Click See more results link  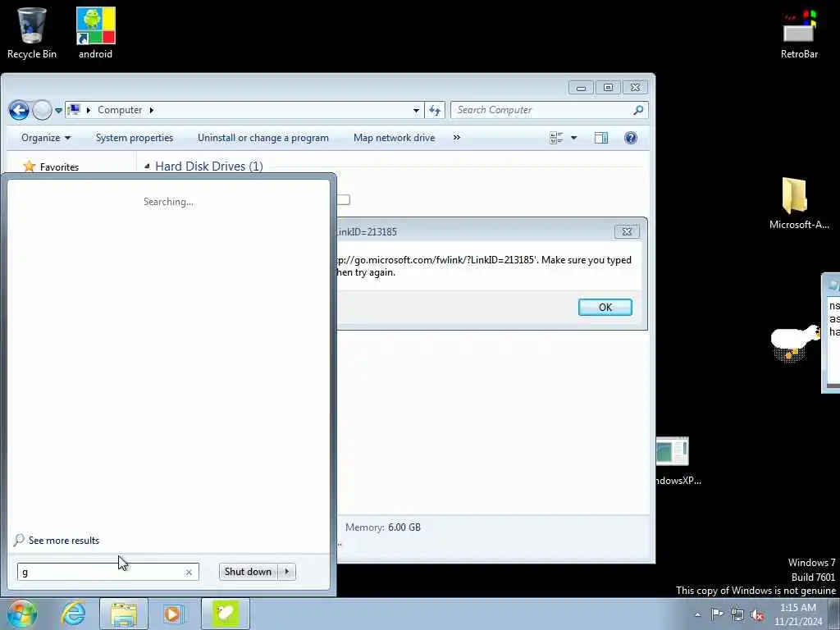click(x=64, y=540)
